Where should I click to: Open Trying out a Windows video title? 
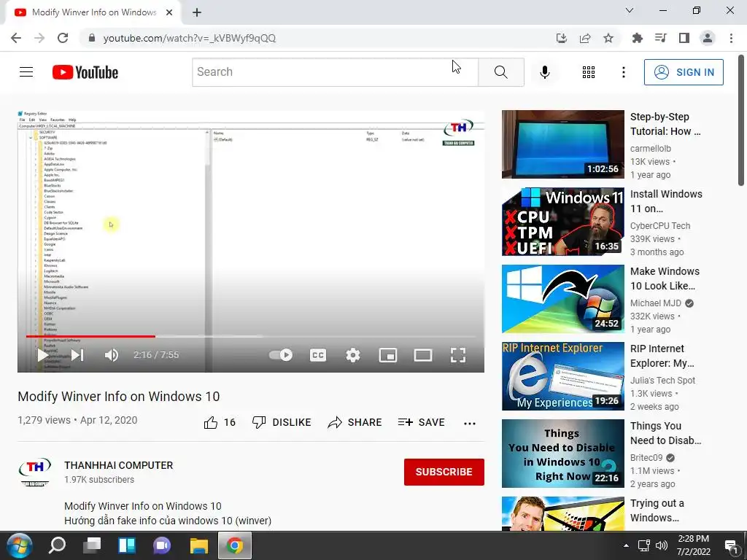pos(657,510)
